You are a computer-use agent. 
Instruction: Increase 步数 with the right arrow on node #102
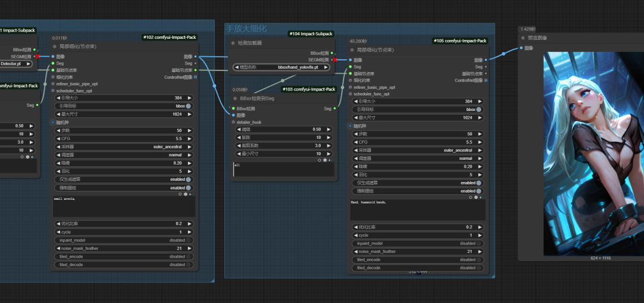(190, 131)
